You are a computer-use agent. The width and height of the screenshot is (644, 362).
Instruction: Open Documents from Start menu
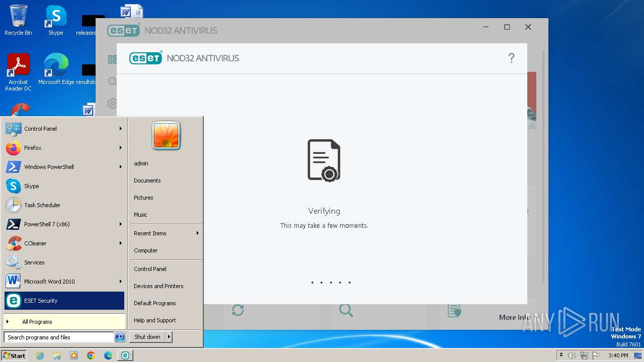(166, 180)
